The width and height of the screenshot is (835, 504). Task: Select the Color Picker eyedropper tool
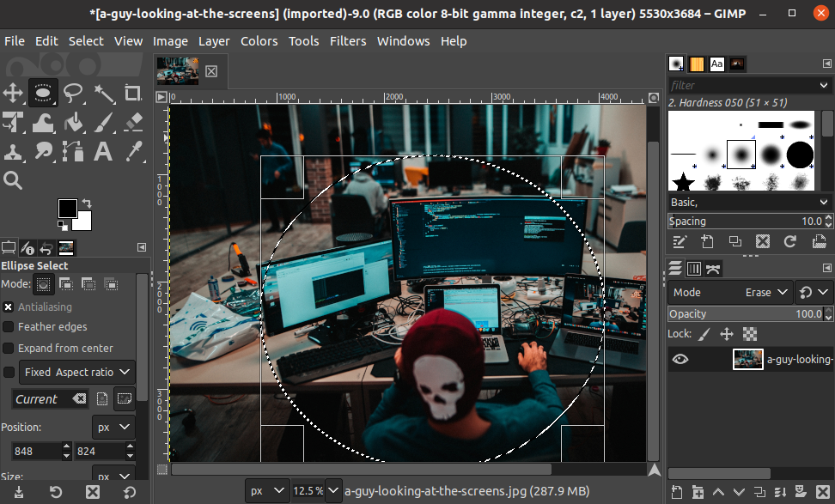pyautogui.click(x=133, y=152)
